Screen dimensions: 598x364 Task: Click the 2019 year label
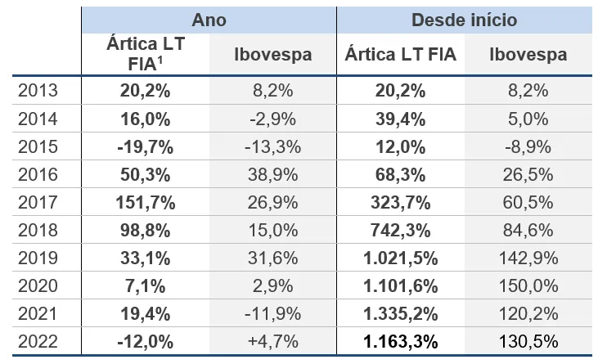38,258
